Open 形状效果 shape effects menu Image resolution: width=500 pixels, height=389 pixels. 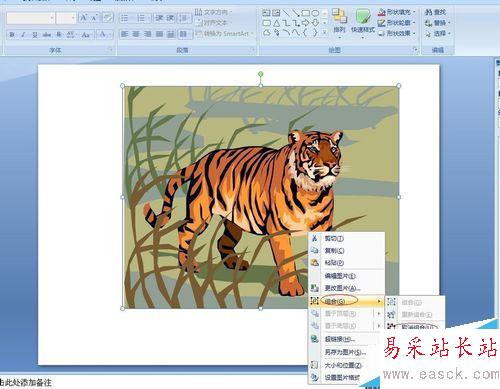pyautogui.click(x=397, y=33)
